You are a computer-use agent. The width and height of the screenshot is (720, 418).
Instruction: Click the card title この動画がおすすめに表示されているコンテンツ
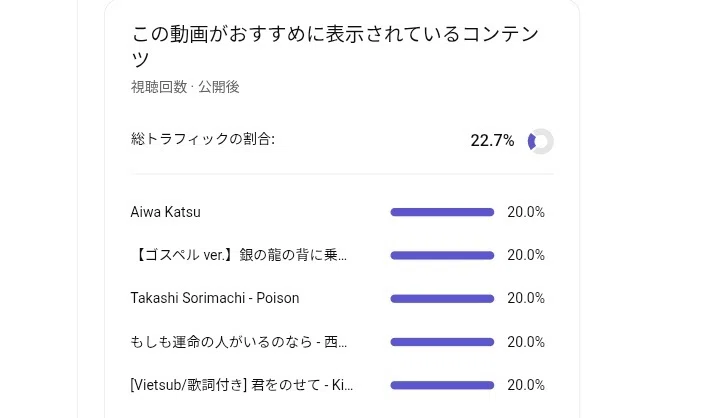click(x=335, y=46)
